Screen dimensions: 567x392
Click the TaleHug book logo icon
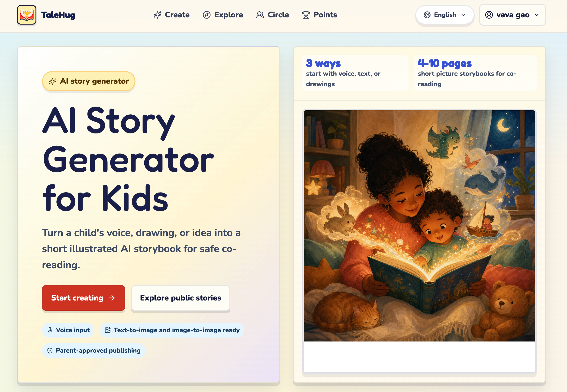pyautogui.click(x=26, y=15)
